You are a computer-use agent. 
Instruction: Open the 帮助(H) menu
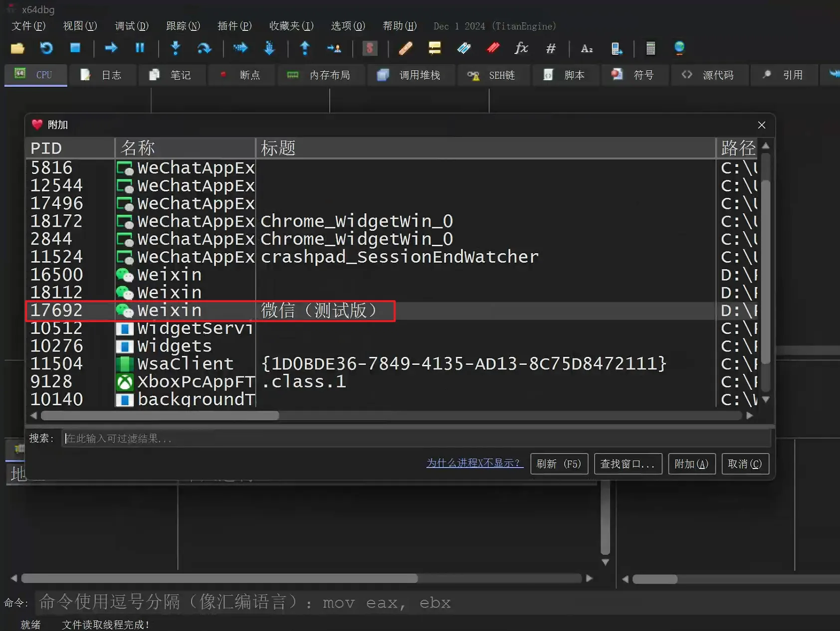400,26
